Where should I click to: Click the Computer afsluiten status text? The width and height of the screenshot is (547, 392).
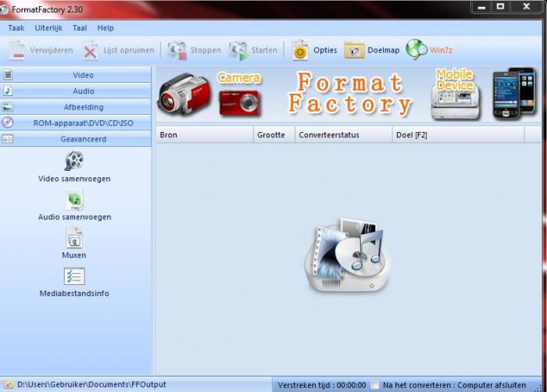pyautogui.click(x=492, y=386)
